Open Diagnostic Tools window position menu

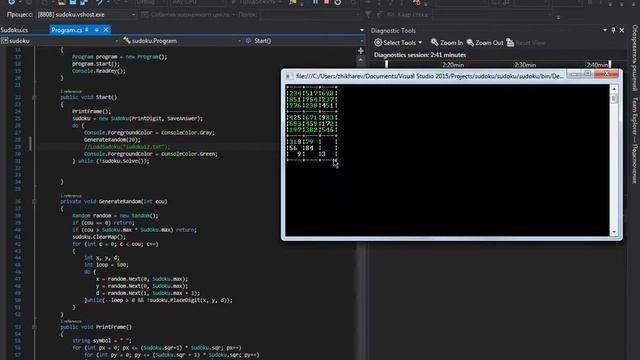pyautogui.click(x=605, y=30)
